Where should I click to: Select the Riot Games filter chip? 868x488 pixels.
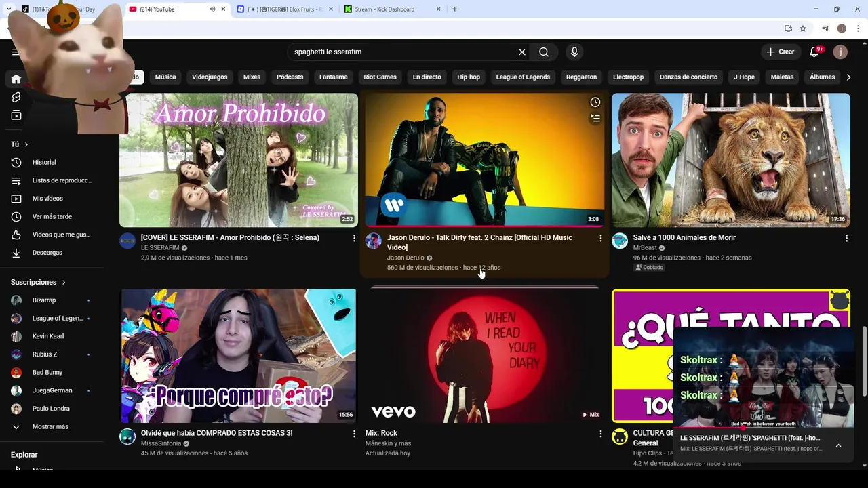point(380,77)
